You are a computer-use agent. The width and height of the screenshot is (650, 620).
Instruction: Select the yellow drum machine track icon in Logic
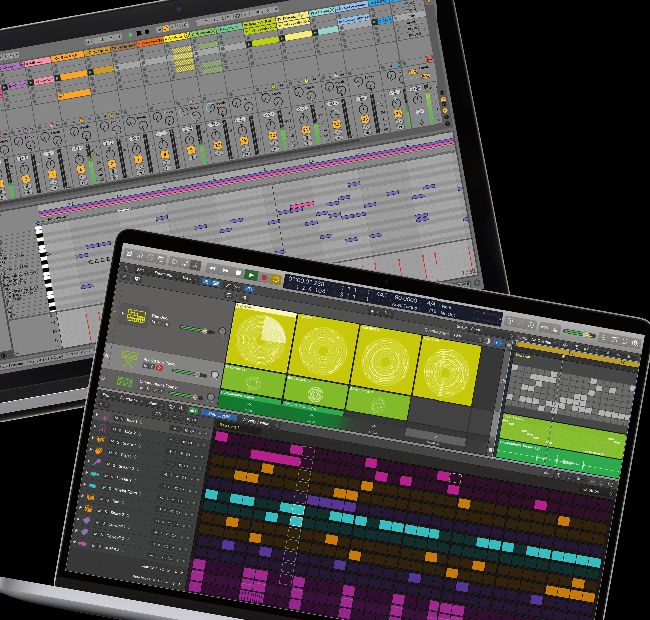[136, 316]
